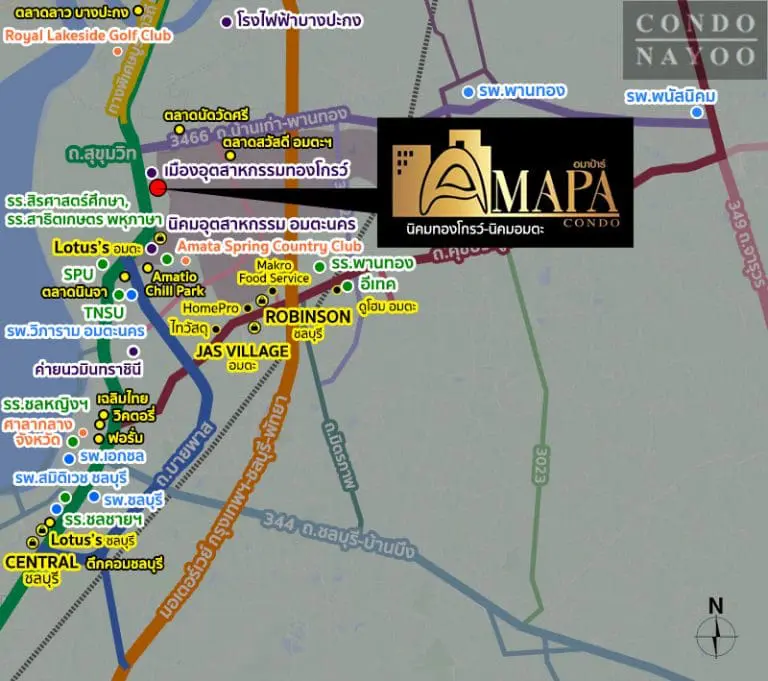Click the ไทวัสดุ label
Image resolution: width=768 pixels, height=681 pixels.
(x=190, y=328)
